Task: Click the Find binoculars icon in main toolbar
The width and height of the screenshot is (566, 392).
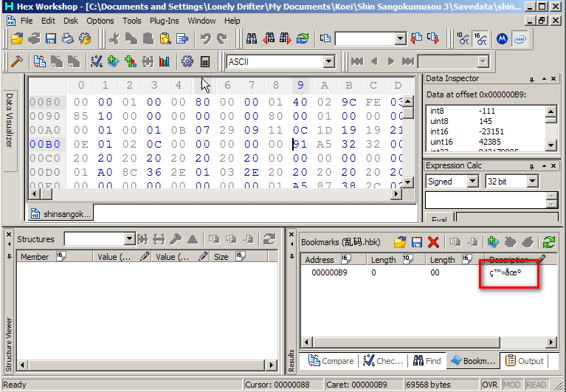Action: pos(251,38)
